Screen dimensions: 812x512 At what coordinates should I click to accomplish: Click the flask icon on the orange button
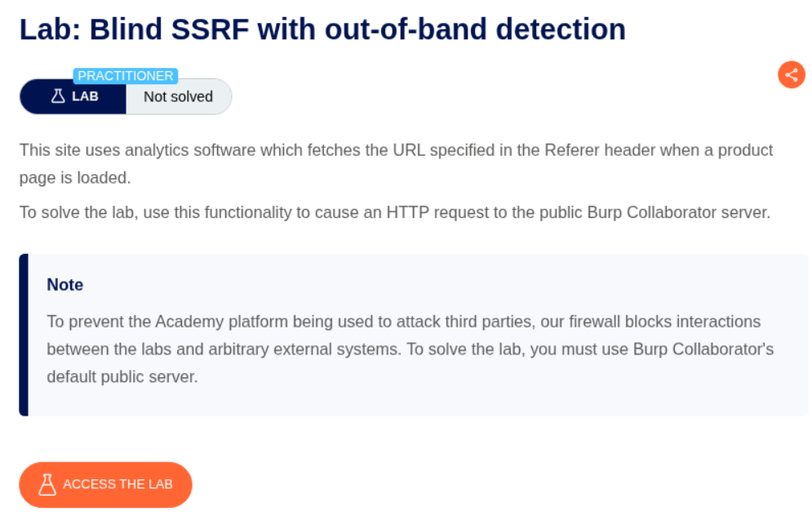click(x=47, y=484)
